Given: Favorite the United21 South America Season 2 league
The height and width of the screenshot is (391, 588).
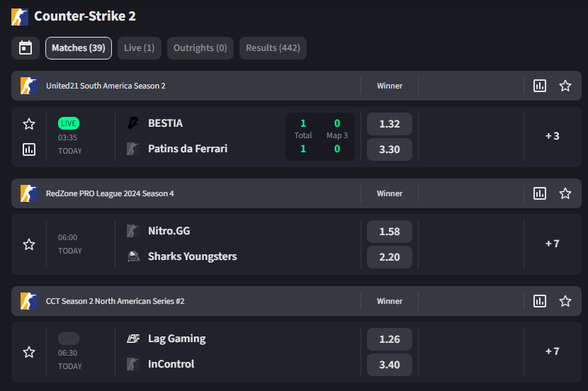Looking at the screenshot, I should [565, 86].
